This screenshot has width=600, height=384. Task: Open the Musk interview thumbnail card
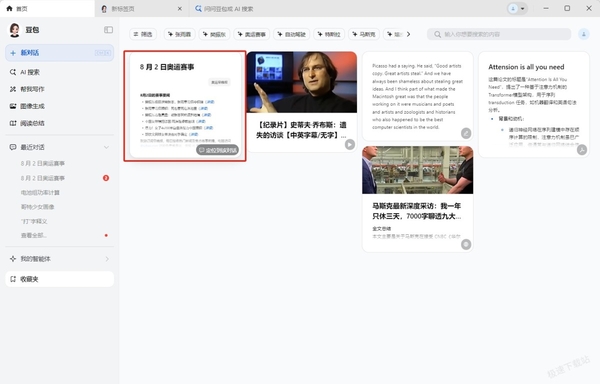pyautogui.click(x=417, y=170)
